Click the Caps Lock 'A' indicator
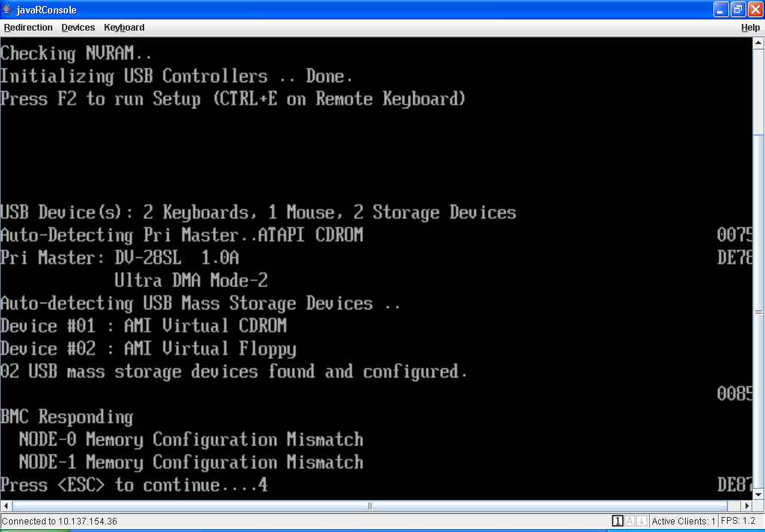Screen dimensions: 765x532 [x=629, y=522]
